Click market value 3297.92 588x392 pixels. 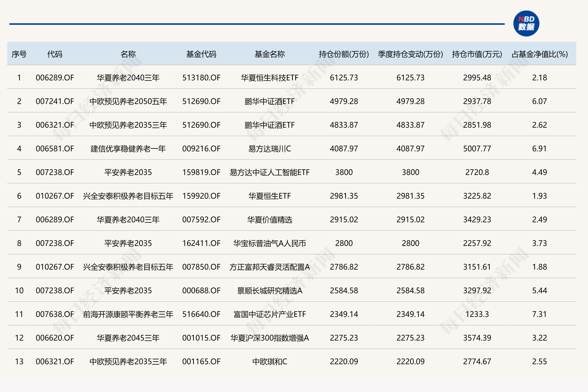pos(477,290)
